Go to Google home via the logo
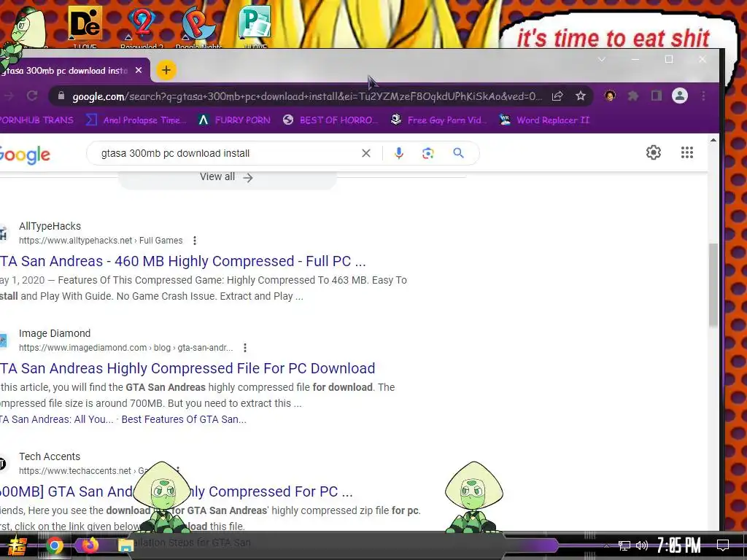Screen dimensions: 747x560 [25, 155]
